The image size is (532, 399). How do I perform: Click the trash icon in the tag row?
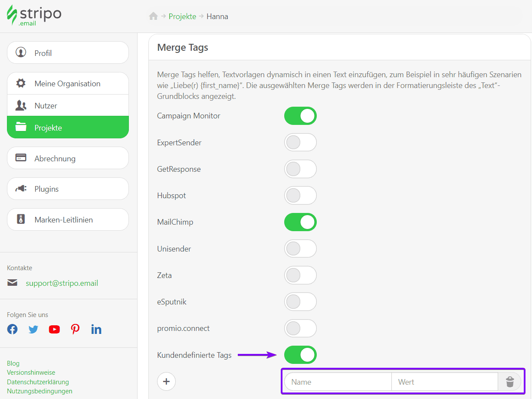click(510, 382)
